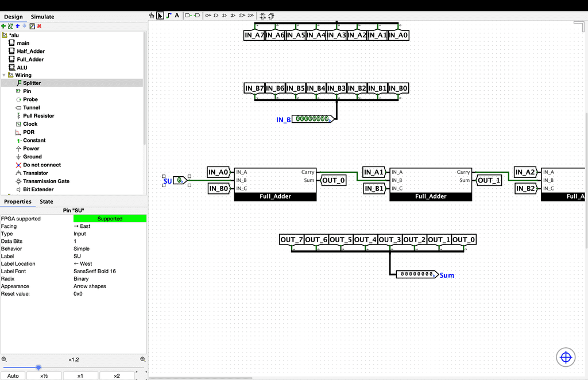Image resolution: width=588 pixels, height=380 pixels.
Task: Collapse the Wiring library folder
Action: [x=4, y=75]
